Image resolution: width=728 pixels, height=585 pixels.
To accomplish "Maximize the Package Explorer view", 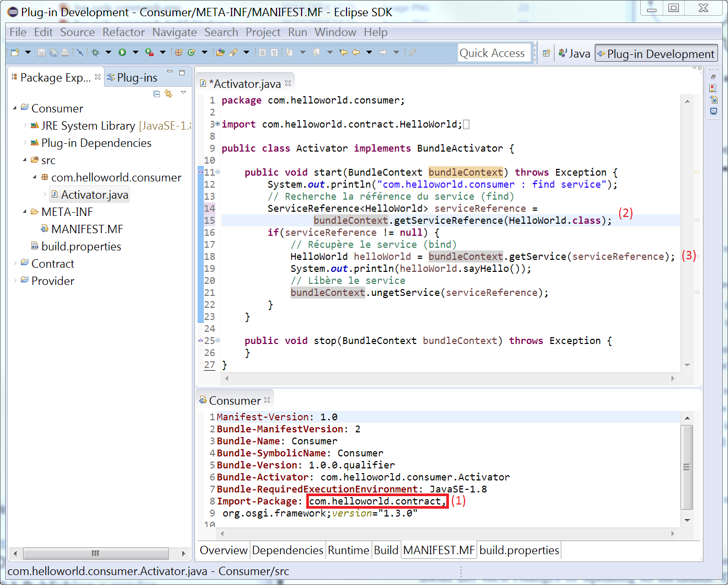I will point(182,73).
